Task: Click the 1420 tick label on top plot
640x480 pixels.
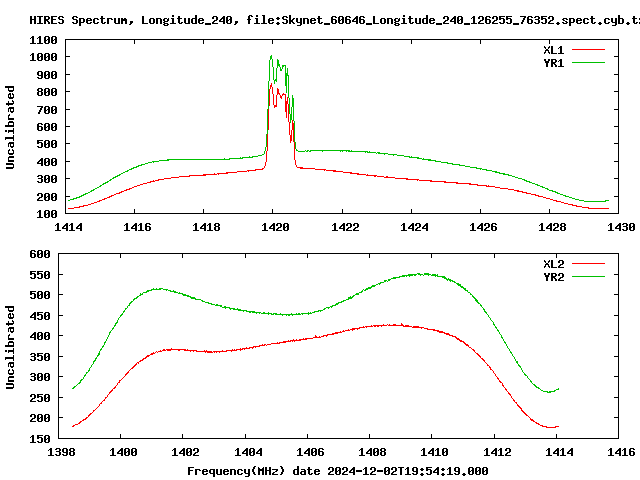Action: pyautogui.click(x=275, y=227)
